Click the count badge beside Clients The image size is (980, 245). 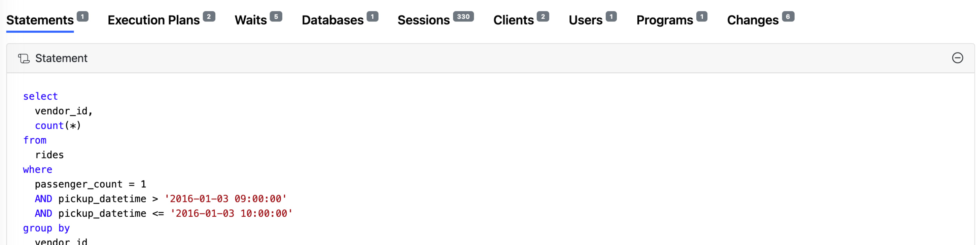coord(543,16)
